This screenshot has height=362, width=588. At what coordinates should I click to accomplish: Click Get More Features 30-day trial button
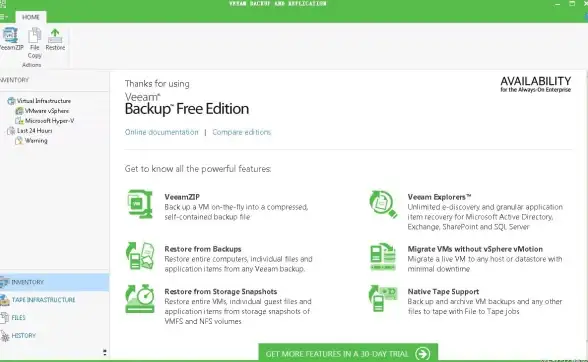(x=348, y=353)
